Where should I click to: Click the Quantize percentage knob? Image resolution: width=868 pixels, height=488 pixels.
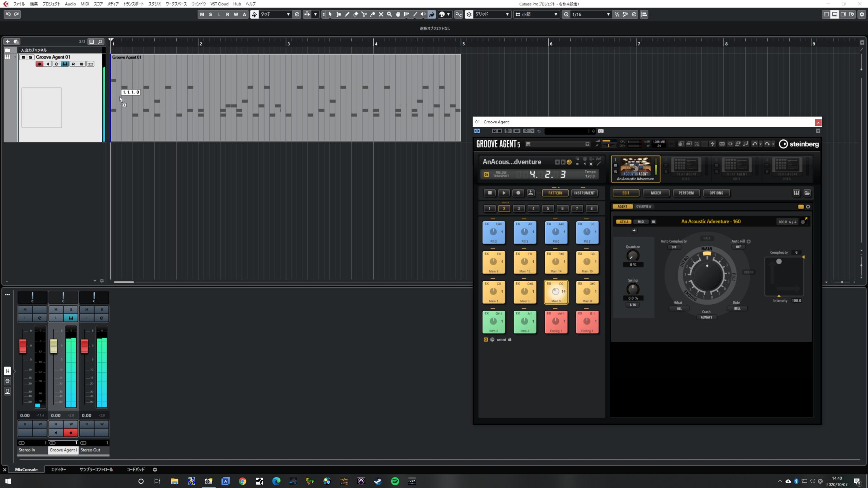(x=633, y=256)
